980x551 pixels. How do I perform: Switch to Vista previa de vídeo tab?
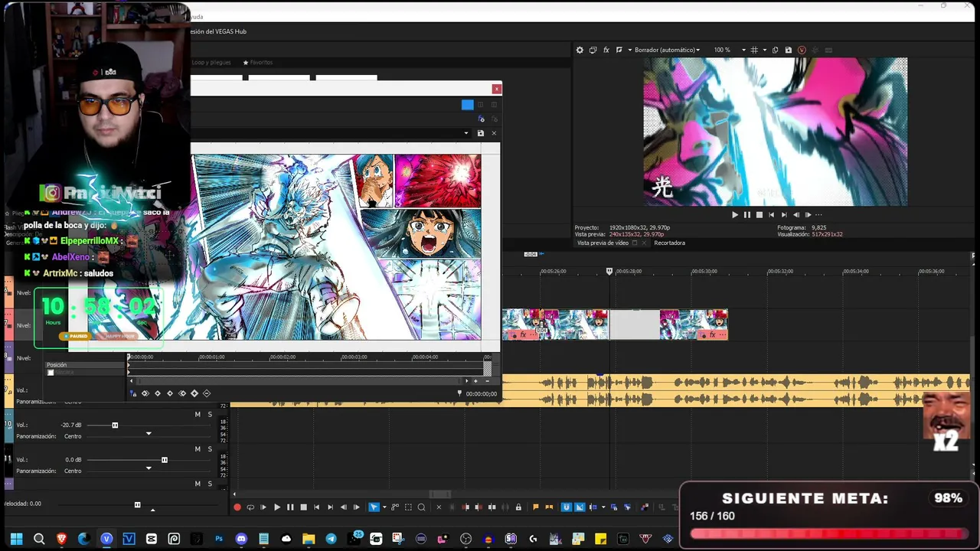[603, 243]
